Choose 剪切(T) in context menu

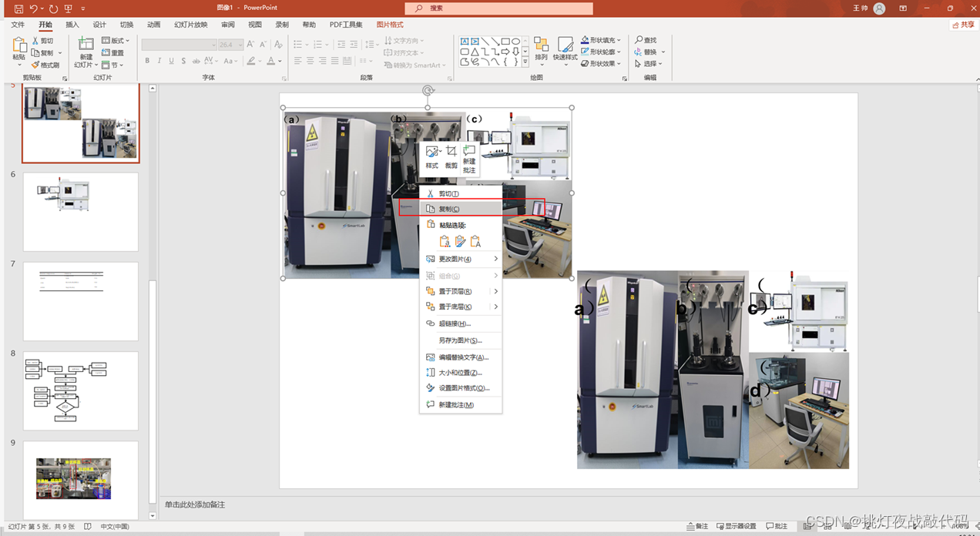(461, 193)
